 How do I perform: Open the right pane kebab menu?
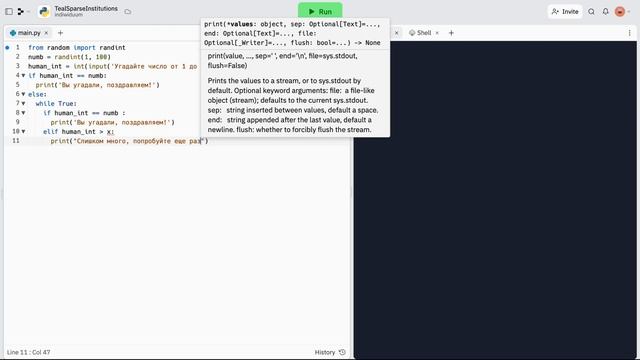(x=629, y=33)
